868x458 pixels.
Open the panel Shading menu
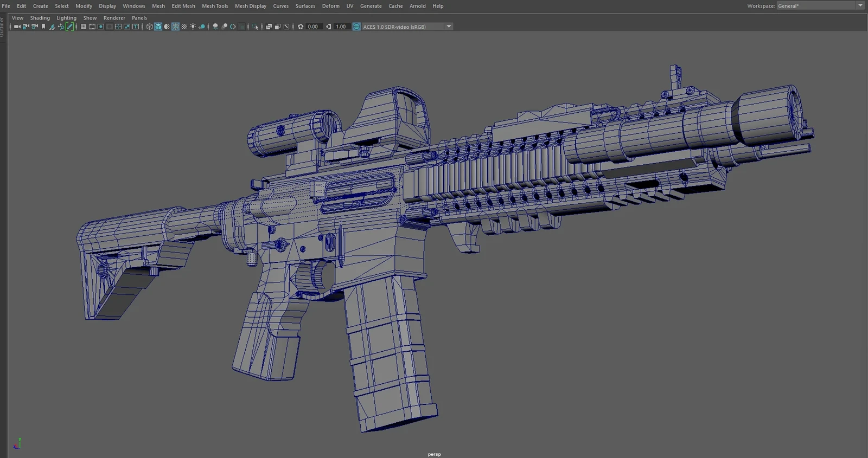click(40, 18)
